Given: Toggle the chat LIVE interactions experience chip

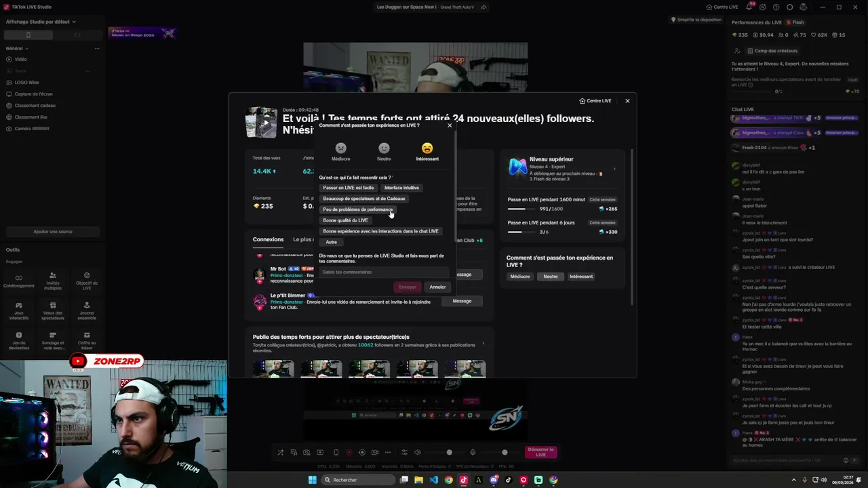Looking at the screenshot, I should coord(380,231).
